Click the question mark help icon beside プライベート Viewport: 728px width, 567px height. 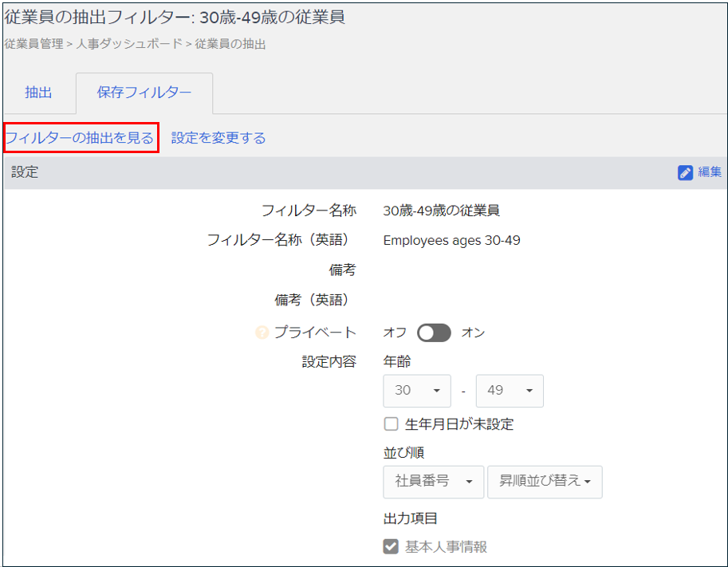click(262, 332)
